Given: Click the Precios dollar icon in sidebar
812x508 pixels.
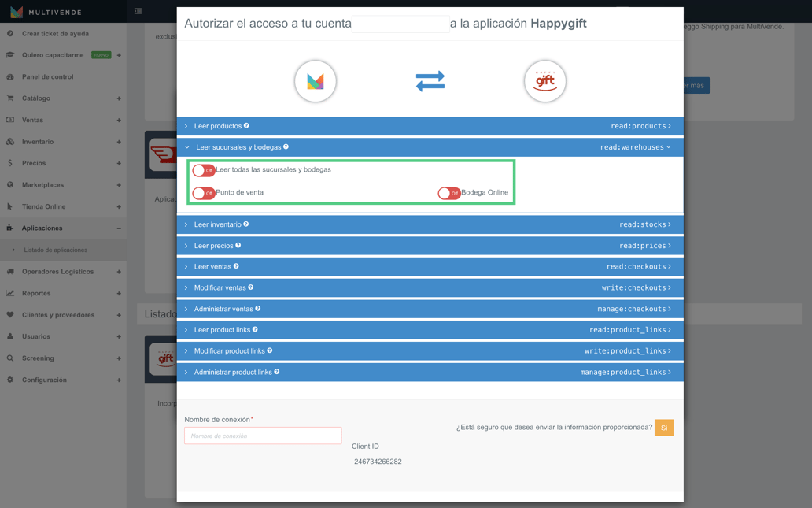Looking at the screenshot, I should (10, 163).
